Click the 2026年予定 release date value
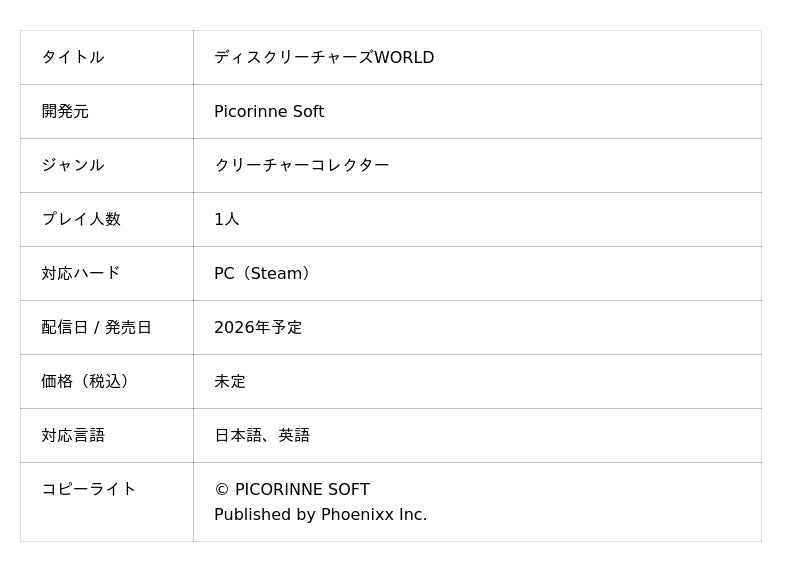 258,327
